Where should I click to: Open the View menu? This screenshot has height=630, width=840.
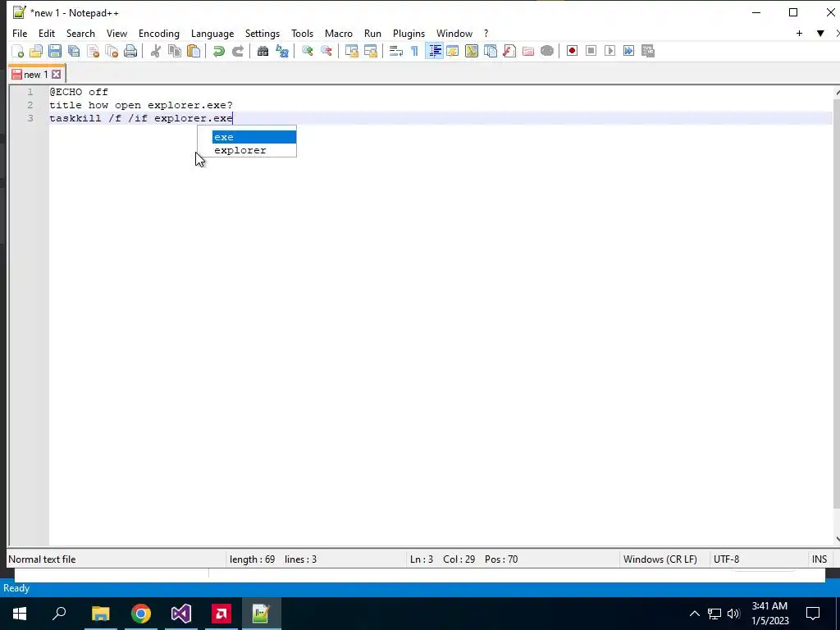coord(116,33)
